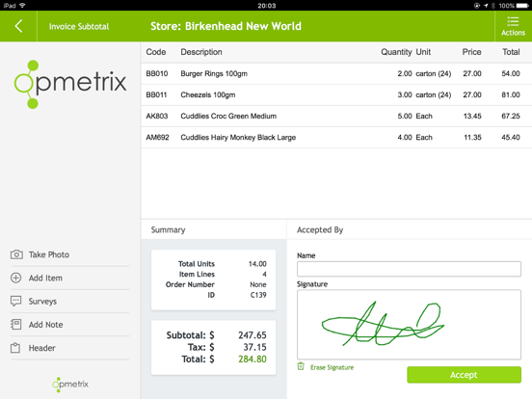
Task: Tap the Bluetooth status icon
Action: [x=493, y=6]
